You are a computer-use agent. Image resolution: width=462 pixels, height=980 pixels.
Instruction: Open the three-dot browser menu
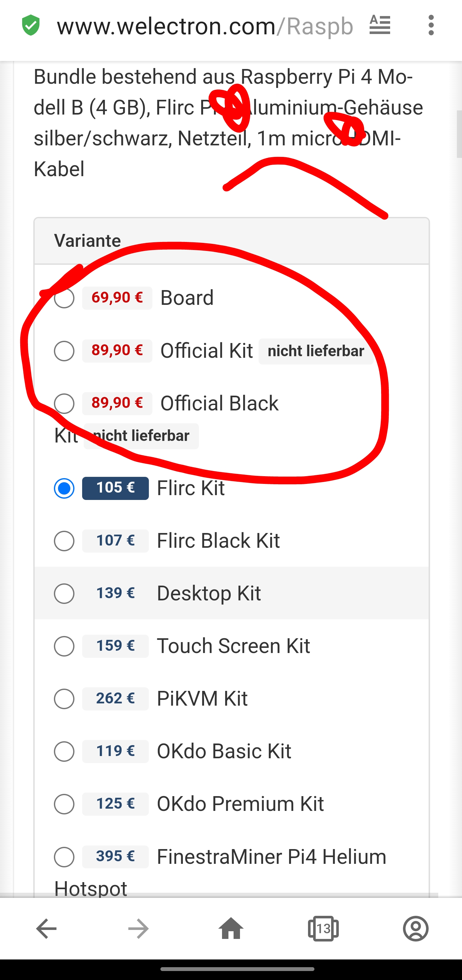[x=431, y=25]
